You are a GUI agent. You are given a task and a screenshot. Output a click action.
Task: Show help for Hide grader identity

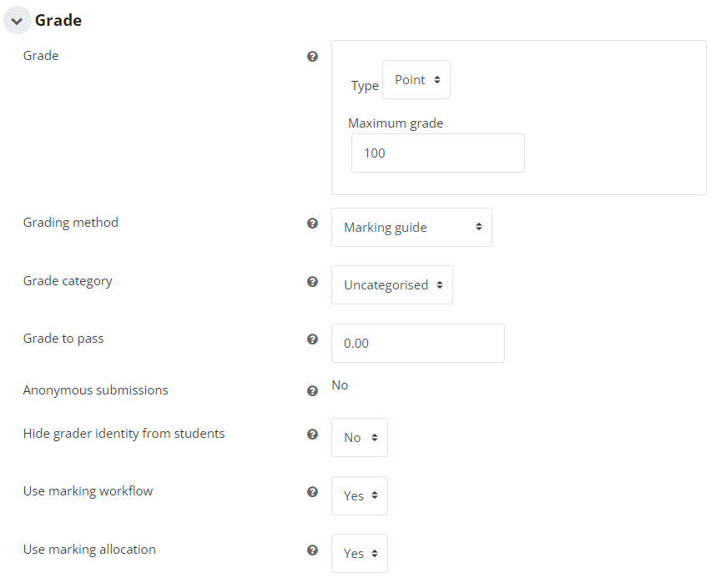[x=312, y=435]
